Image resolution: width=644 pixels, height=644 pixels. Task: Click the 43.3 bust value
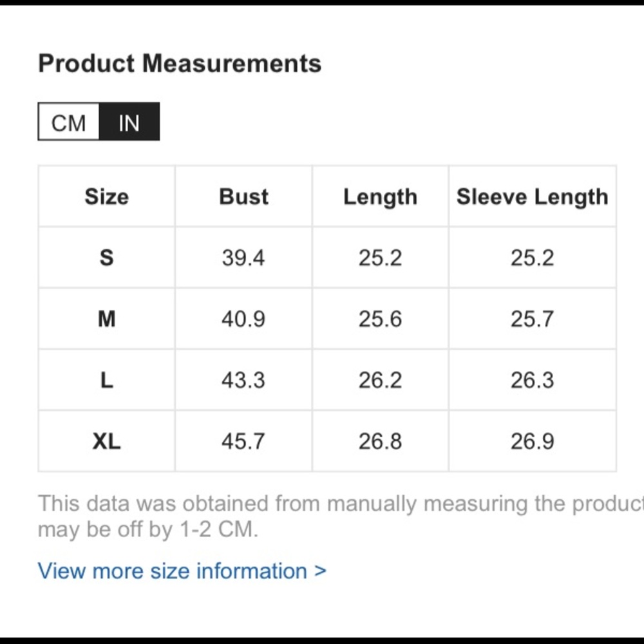243,381
